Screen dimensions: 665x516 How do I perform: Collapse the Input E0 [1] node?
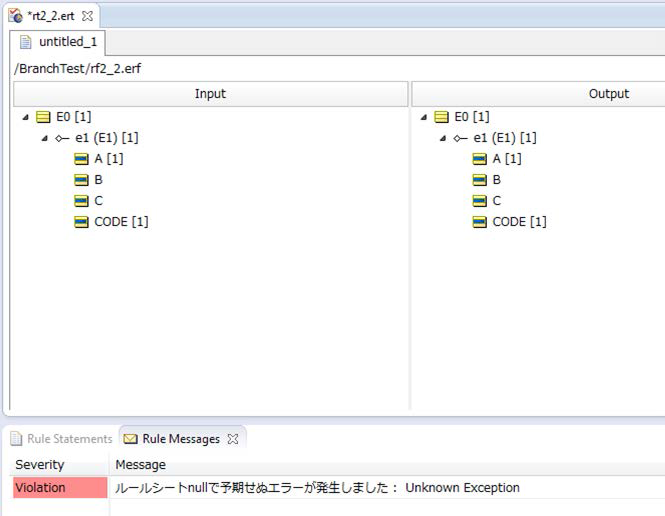click(25, 117)
